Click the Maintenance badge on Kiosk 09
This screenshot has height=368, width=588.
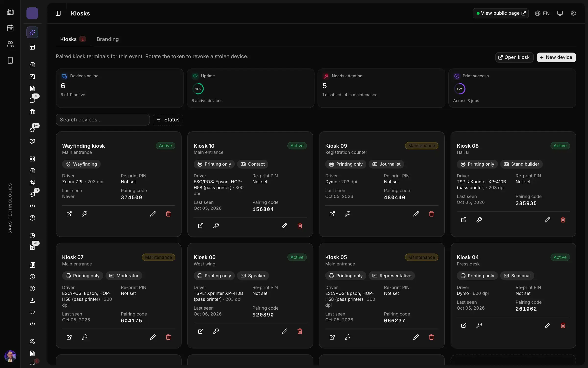(x=421, y=146)
